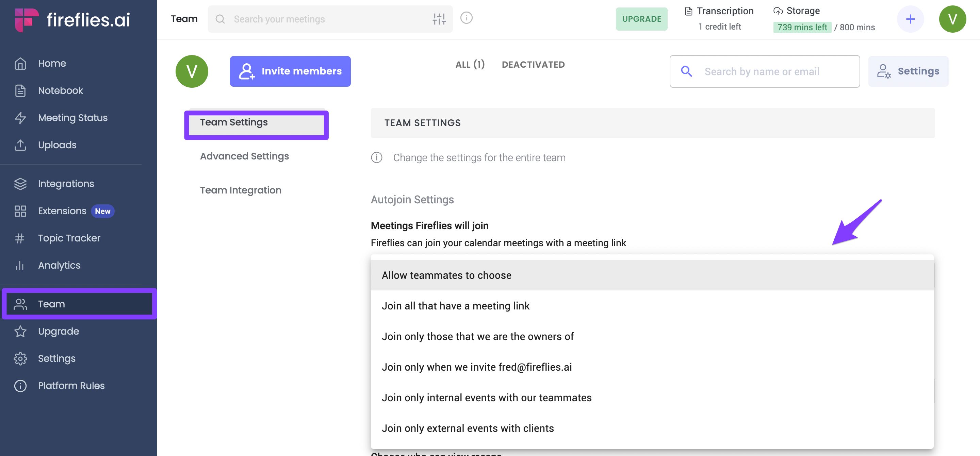Click the info icon near team settings description

[376, 157]
